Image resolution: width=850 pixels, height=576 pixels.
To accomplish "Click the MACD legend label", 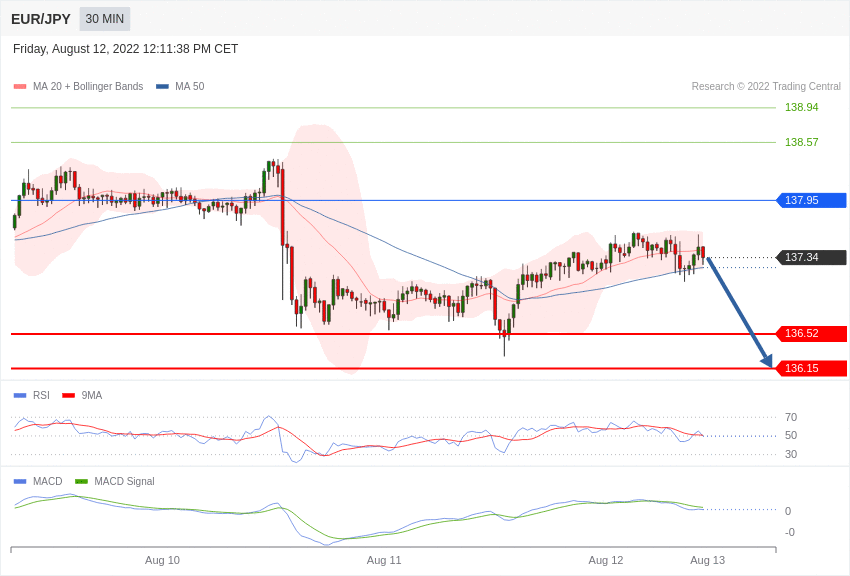I will pyautogui.click(x=48, y=481).
